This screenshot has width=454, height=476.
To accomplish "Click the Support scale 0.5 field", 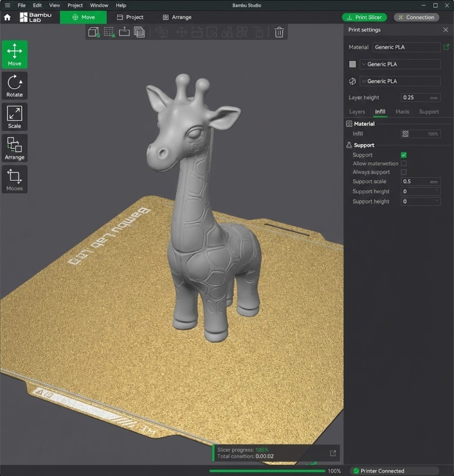I will (x=421, y=182).
